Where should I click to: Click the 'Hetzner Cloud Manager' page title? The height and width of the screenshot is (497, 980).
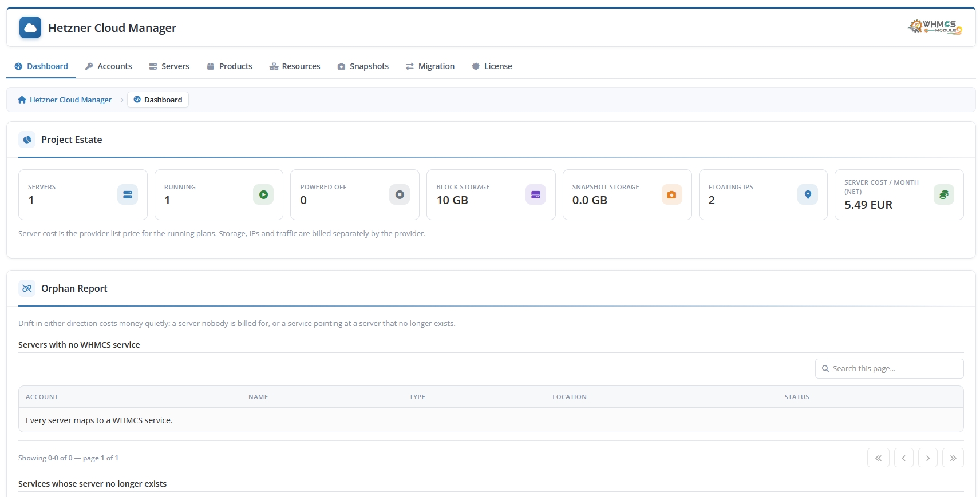[112, 28]
